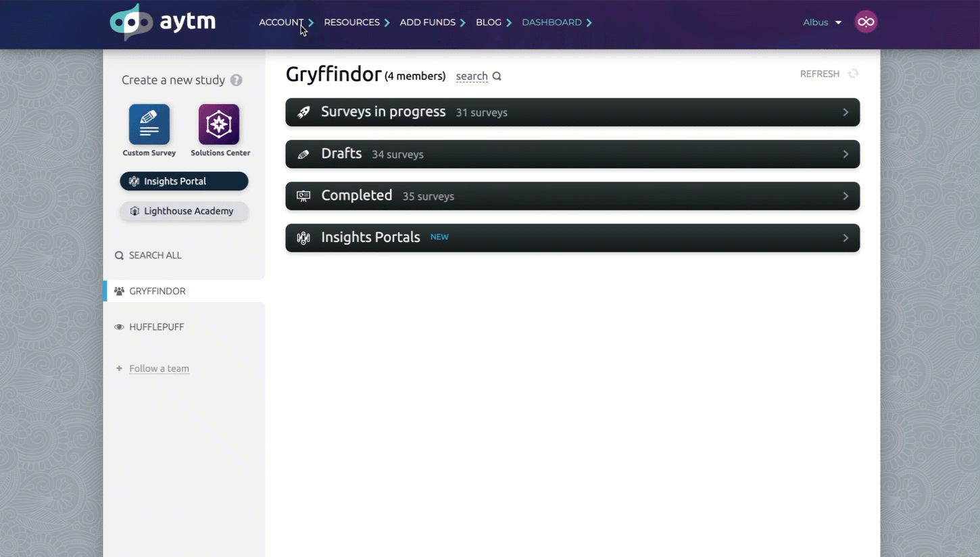
Task: Expand the Completed surveys chevron
Action: click(x=845, y=196)
